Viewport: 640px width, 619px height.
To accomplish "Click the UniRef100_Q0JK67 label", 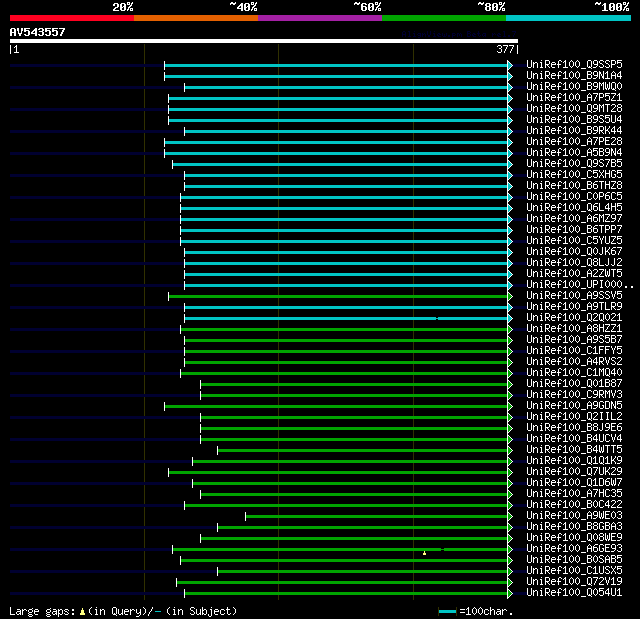I will click(574, 252).
